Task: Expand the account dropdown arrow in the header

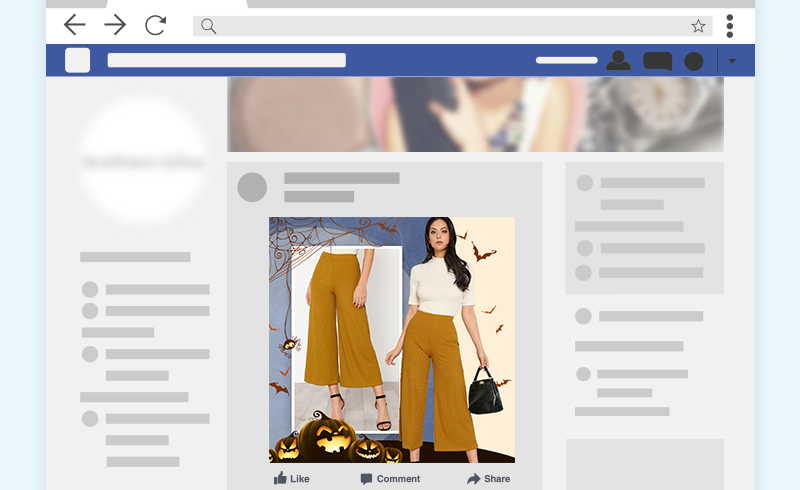Action: [x=732, y=61]
